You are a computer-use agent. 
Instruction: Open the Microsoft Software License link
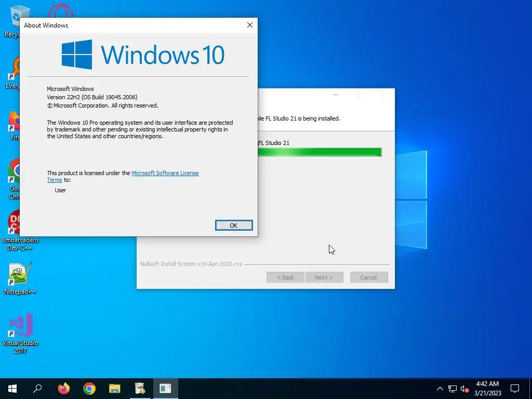click(x=165, y=173)
